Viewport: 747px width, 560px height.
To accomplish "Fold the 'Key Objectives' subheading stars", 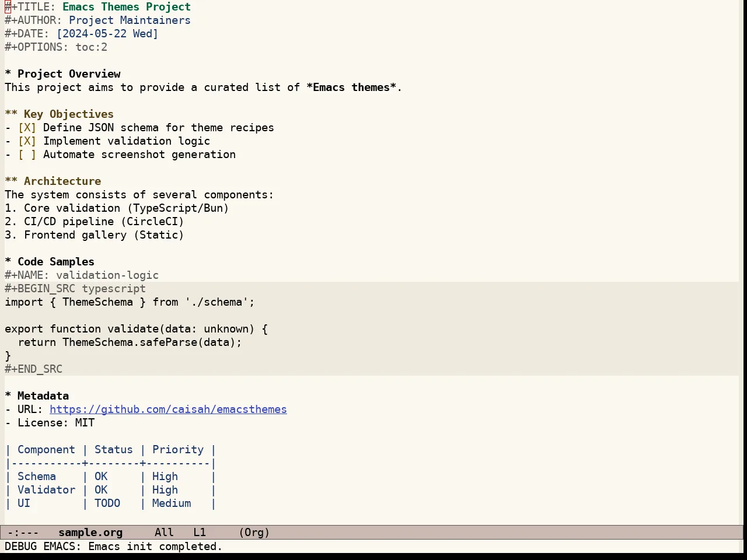I will click(11, 114).
